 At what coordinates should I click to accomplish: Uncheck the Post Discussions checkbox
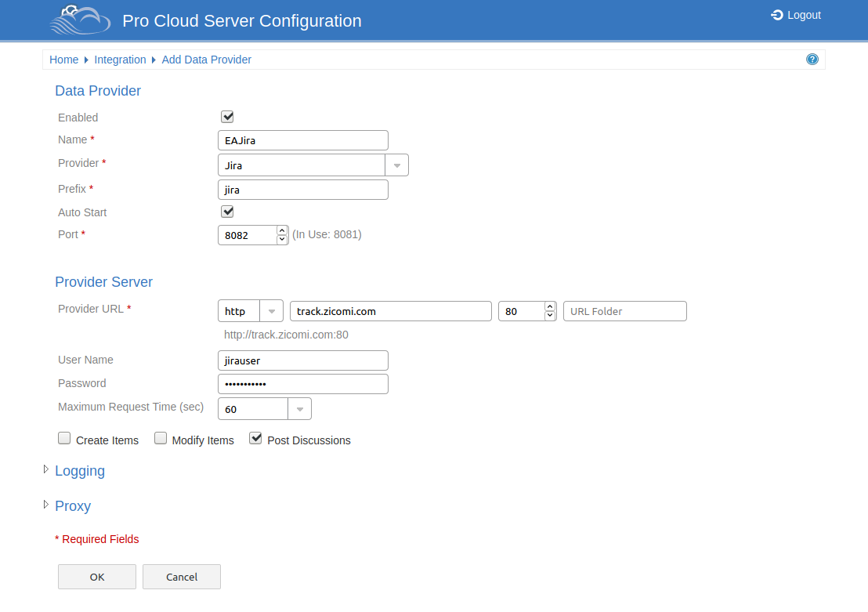(x=255, y=438)
